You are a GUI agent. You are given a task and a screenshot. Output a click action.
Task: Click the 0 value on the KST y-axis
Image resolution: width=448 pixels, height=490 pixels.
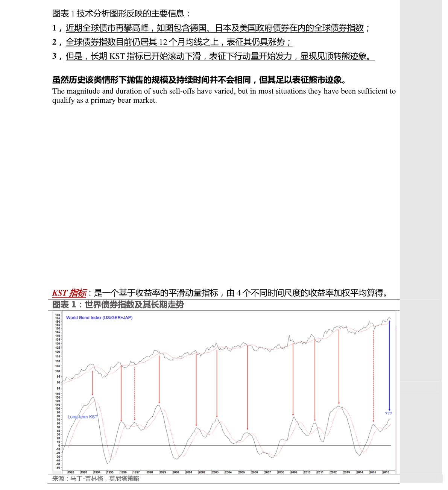click(x=59, y=445)
